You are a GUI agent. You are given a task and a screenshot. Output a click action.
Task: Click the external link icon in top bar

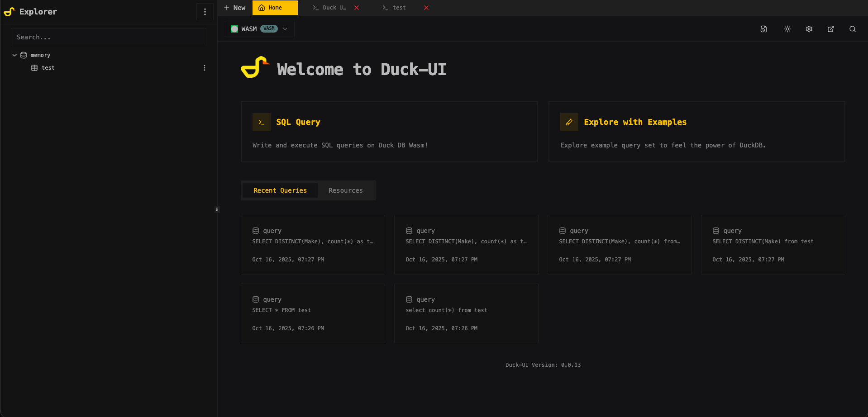coord(830,29)
